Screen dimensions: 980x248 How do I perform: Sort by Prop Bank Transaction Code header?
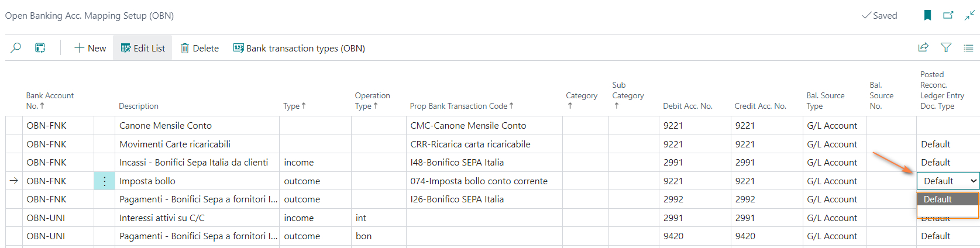[x=462, y=106]
